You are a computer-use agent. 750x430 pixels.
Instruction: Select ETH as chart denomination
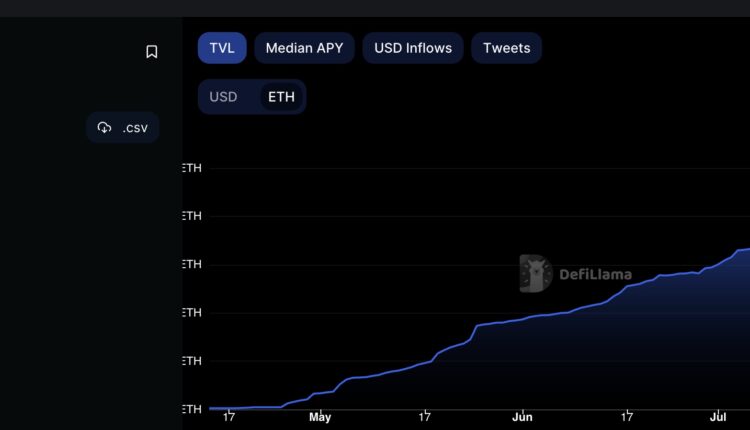pos(282,97)
